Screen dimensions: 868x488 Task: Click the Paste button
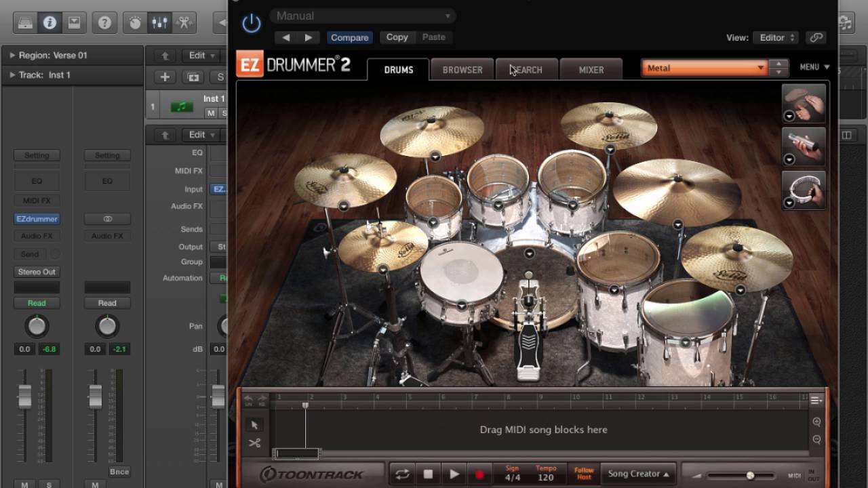coord(434,37)
